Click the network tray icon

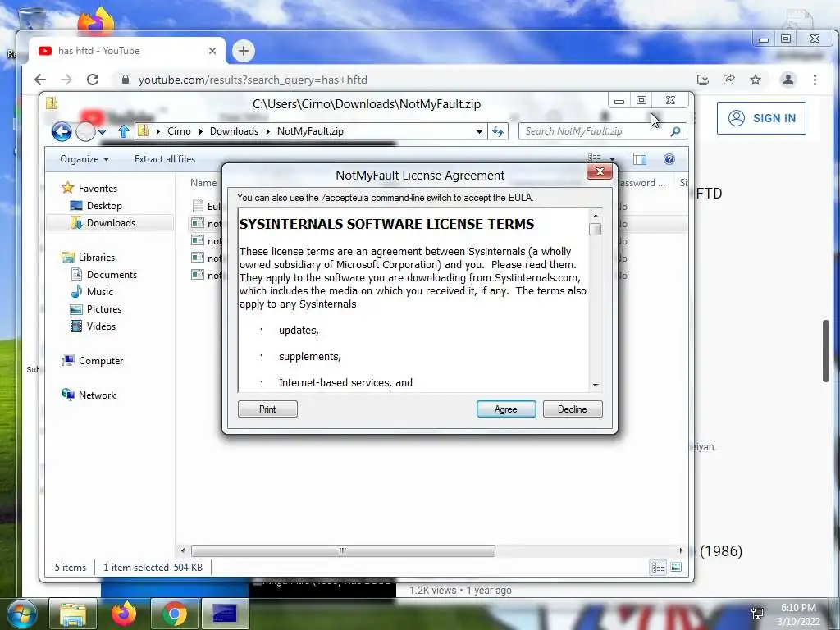757,612
